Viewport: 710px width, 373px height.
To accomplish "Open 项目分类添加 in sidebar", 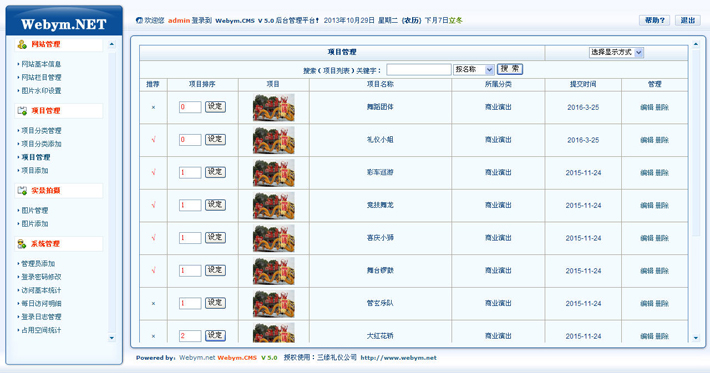I will point(41,143).
